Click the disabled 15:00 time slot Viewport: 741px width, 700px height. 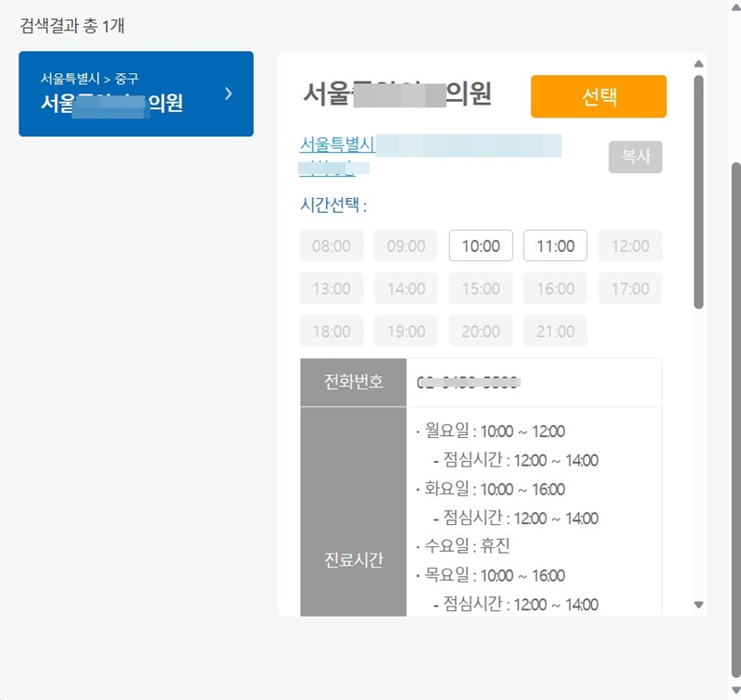(x=481, y=288)
